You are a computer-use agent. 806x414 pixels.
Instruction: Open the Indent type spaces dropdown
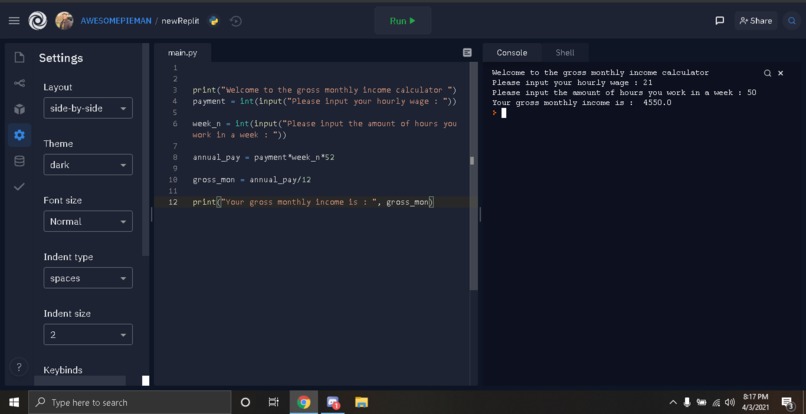coord(88,278)
